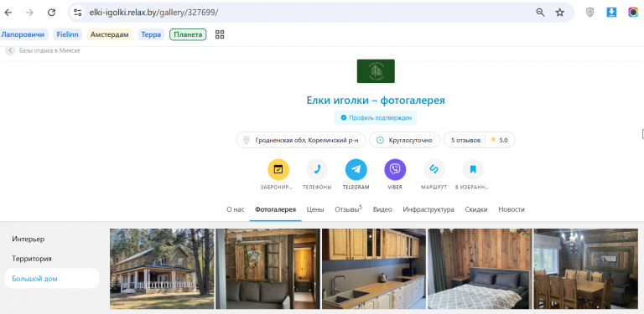Click the Телефоны phone icon
The width and height of the screenshot is (644, 314).
(x=317, y=169)
